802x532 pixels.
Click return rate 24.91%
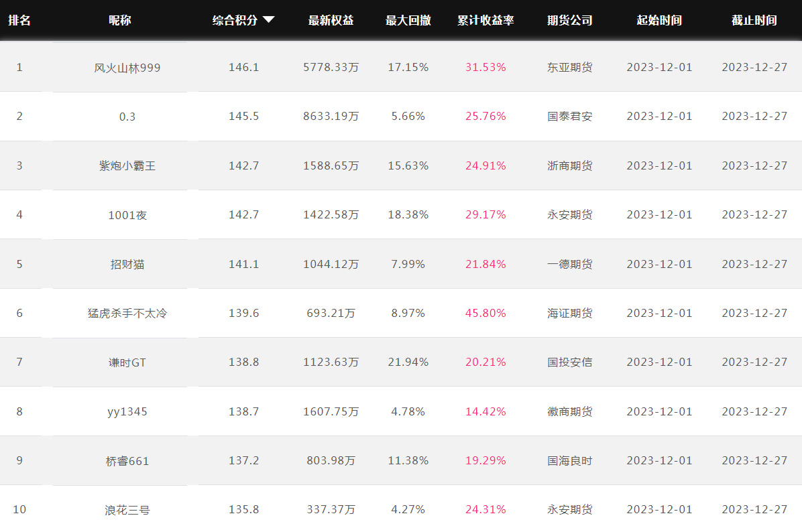coord(485,165)
